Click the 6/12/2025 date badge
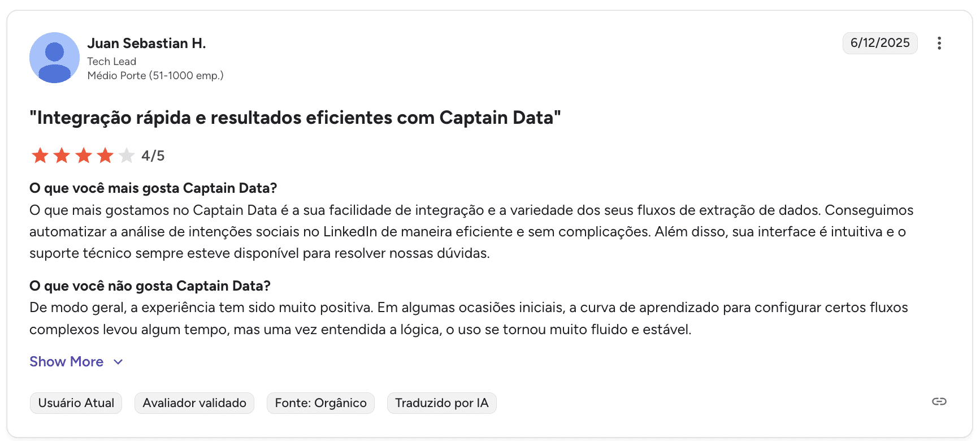 (x=879, y=43)
